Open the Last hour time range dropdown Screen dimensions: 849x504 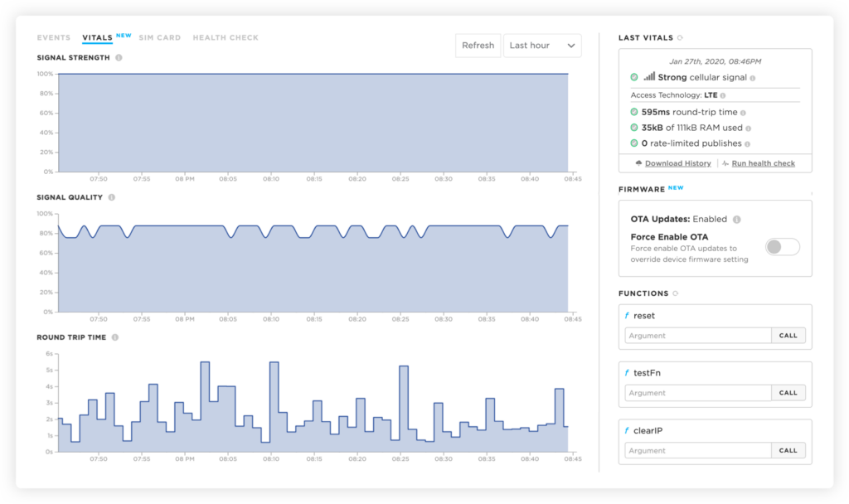tap(542, 46)
